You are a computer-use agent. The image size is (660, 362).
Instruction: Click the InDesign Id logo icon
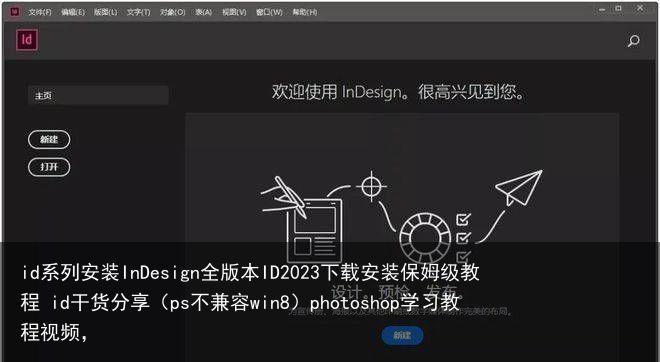(27, 40)
